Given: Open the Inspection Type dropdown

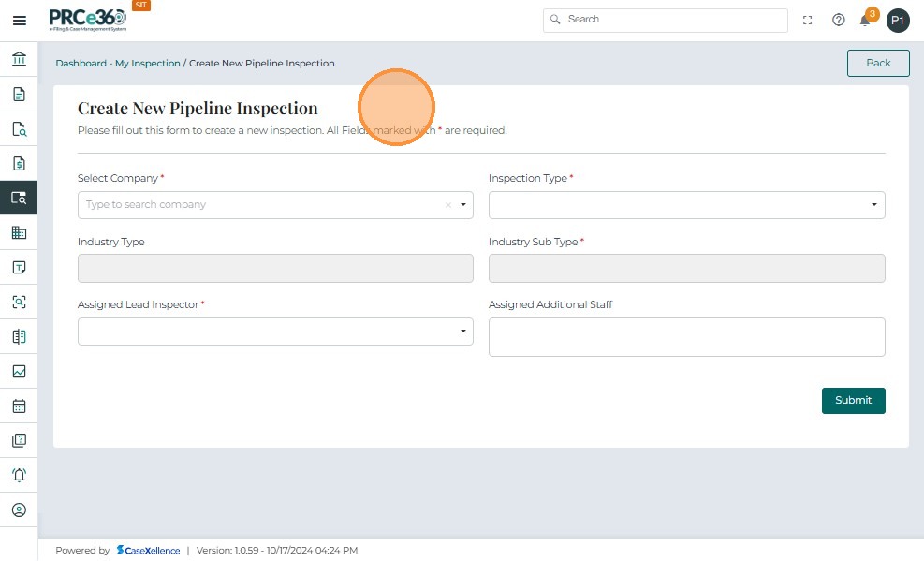Looking at the screenshot, I should (686, 205).
